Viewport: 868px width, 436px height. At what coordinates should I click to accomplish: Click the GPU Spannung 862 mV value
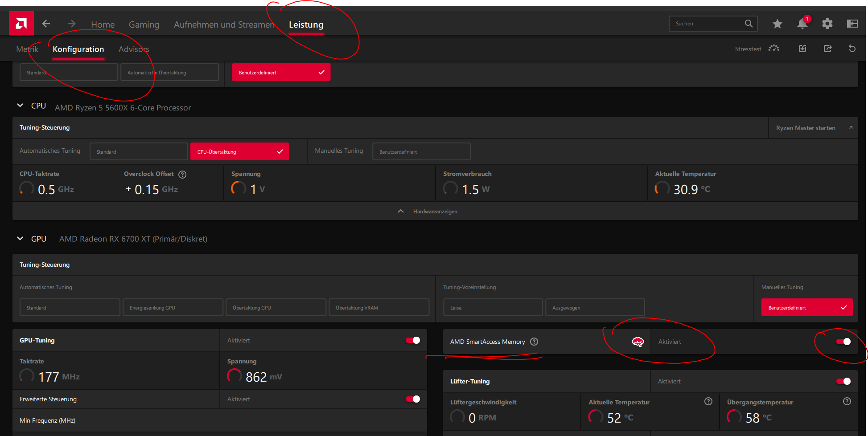[x=264, y=377]
